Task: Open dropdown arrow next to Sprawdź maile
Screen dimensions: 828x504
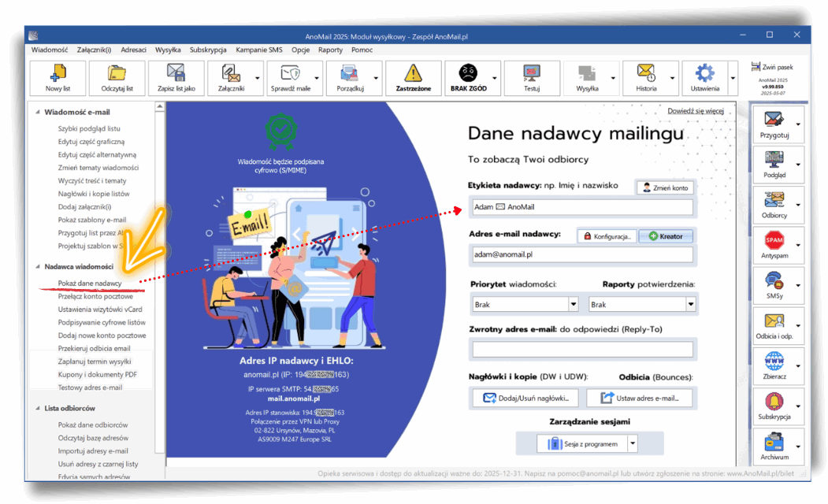Action: click(317, 78)
